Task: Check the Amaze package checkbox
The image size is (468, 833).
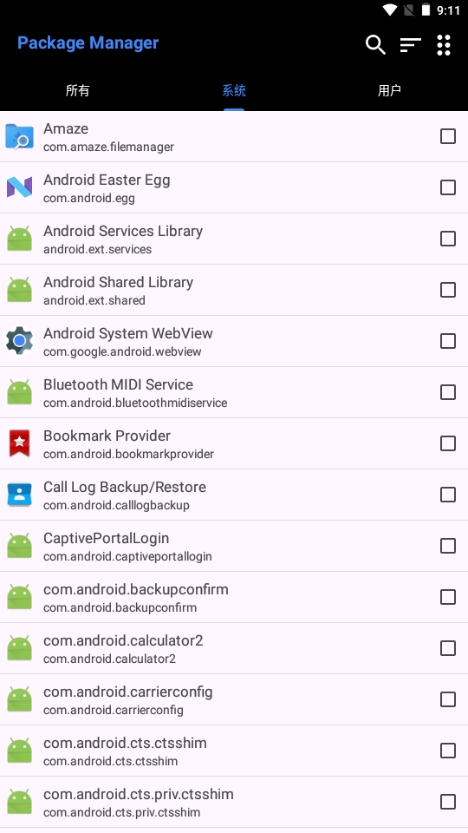Action: tap(448, 137)
